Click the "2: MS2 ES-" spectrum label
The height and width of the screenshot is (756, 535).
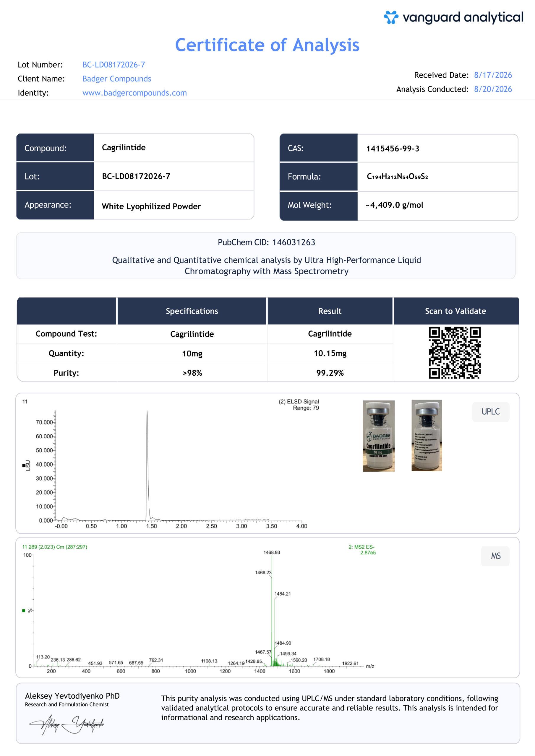(x=361, y=547)
